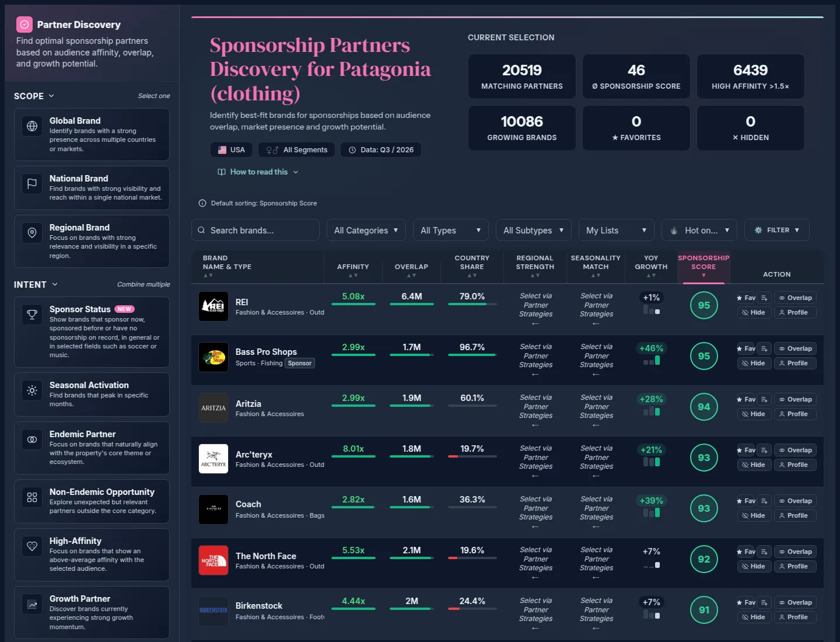Image resolution: width=840 pixels, height=642 pixels.
Task: Click the Partner Discovery pink logo icon
Action: pos(24,25)
